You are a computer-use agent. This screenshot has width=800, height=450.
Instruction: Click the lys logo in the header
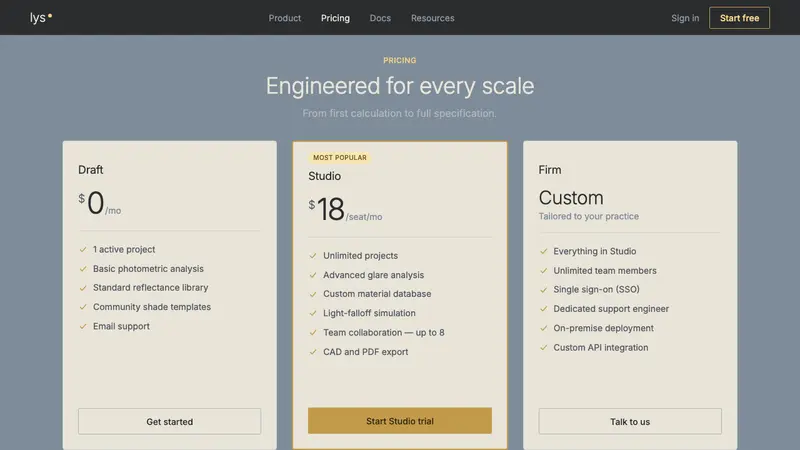tap(41, 18)
